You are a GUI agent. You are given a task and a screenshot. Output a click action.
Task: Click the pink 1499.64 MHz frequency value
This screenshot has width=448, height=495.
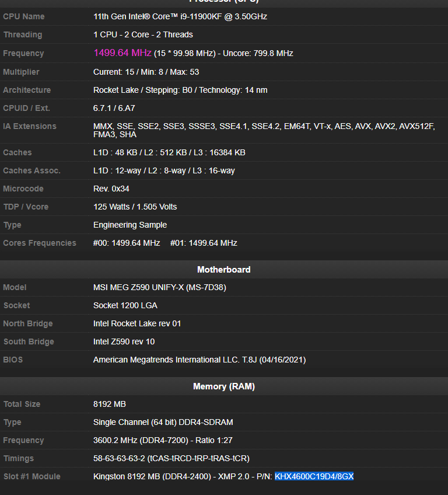pyautogui.click(x=123, y=53)
